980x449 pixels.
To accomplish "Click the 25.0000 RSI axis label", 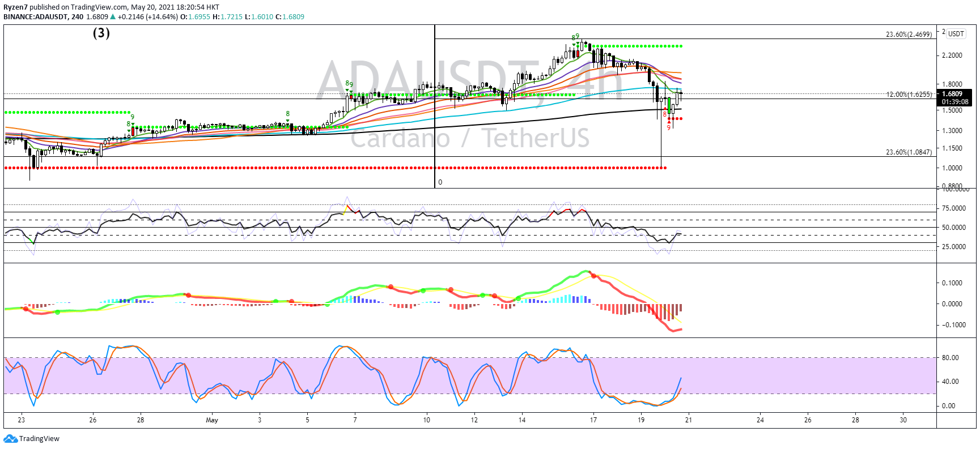I will click(954, 247).
